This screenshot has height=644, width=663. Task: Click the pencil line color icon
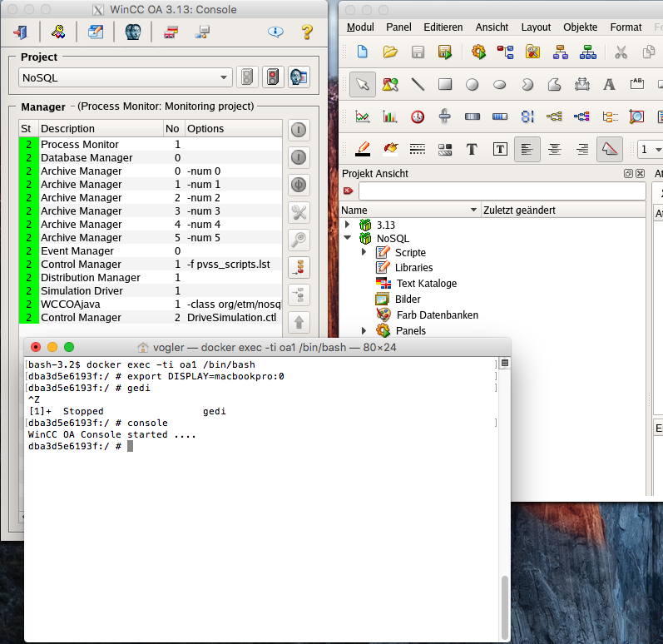363,149
